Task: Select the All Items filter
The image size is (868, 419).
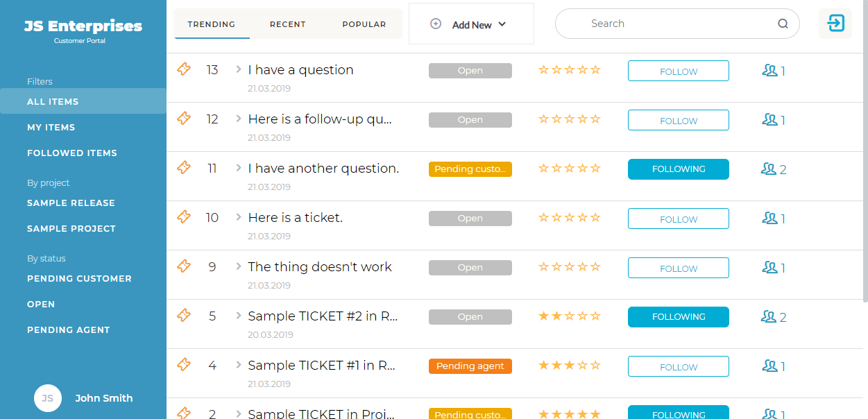Action: [x=83, y=101]
